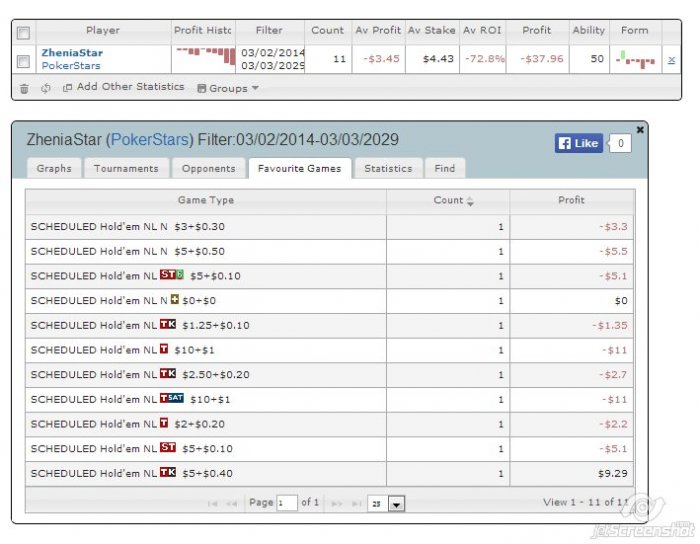Sort by Profit column in games table

(571, 200)
